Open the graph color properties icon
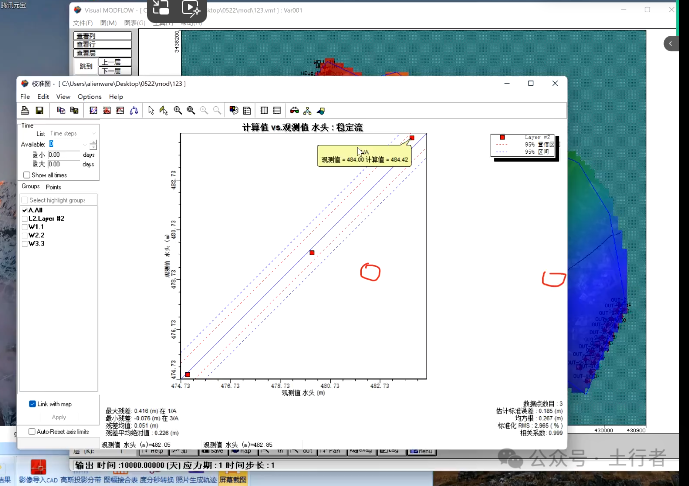This screenshot has height=486, width=689. [234, 110]
